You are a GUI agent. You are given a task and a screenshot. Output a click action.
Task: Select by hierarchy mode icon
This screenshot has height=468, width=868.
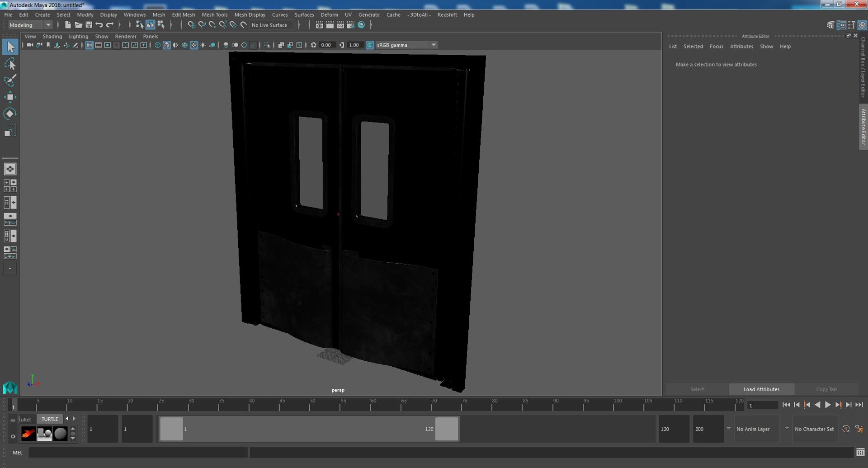click(x=140, y=25)
